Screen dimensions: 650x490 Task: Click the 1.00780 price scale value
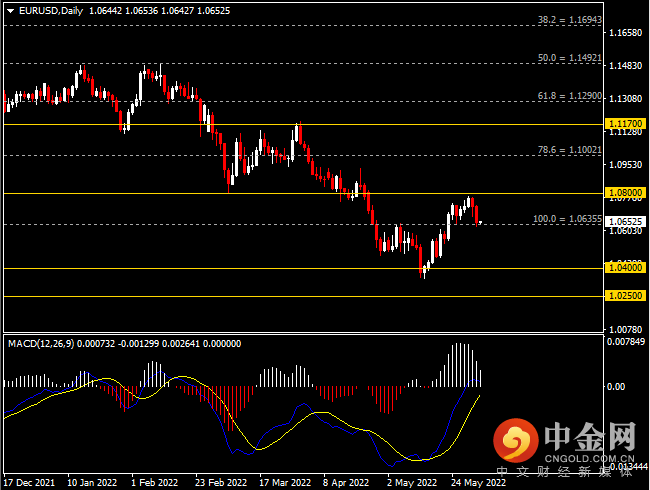[x=626, y=330]
